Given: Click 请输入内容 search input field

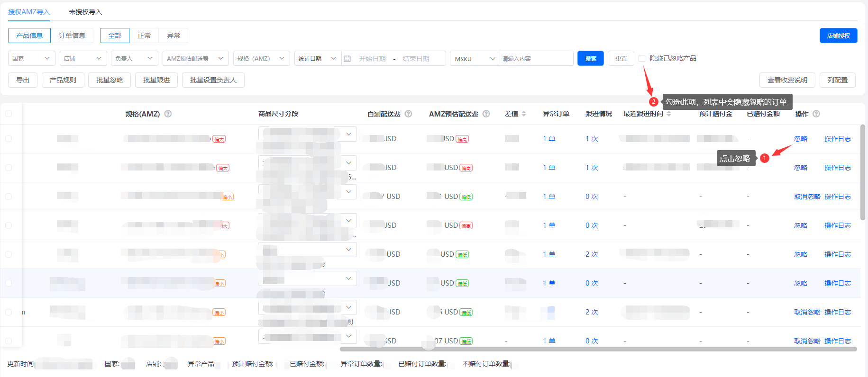Looking at the screenshot, I should pos(536,58).
